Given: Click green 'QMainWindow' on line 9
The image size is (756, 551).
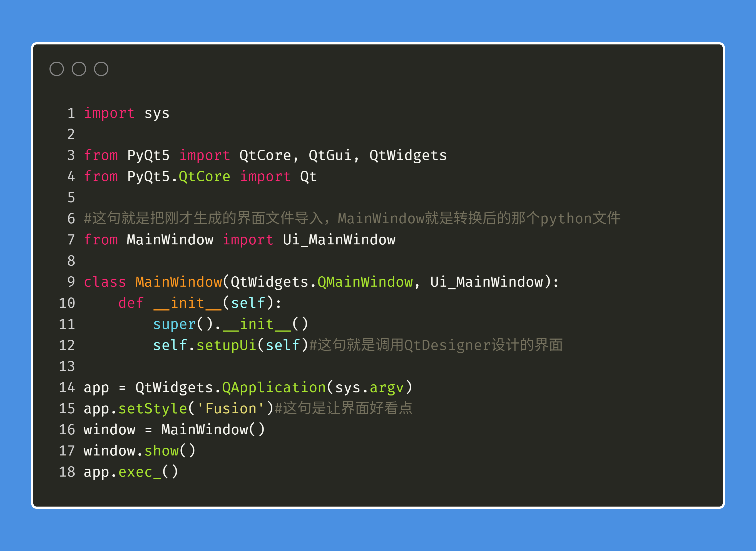Looking at the screenshot, I should click(x=365, y=282).
